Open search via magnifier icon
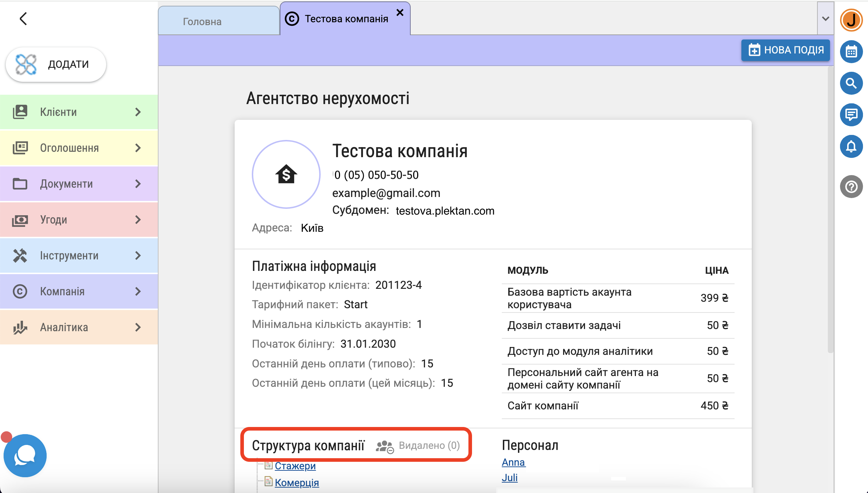 point(851,83)
